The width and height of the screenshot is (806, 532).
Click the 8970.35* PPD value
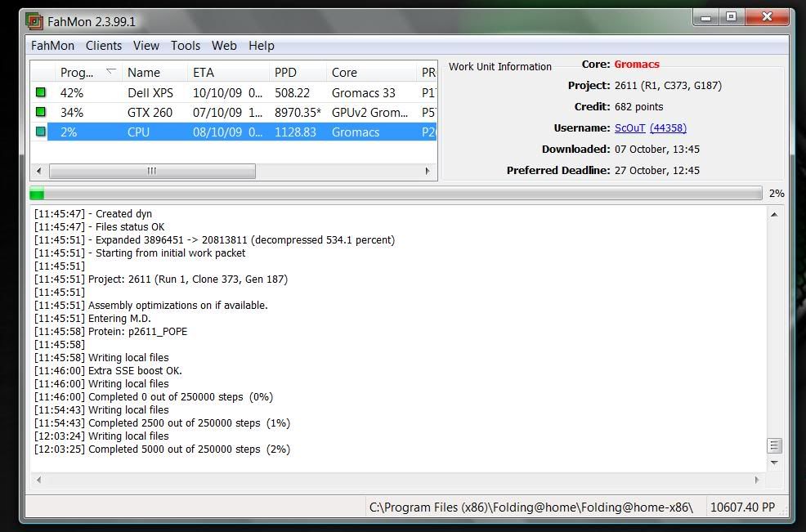pos(298,113)
